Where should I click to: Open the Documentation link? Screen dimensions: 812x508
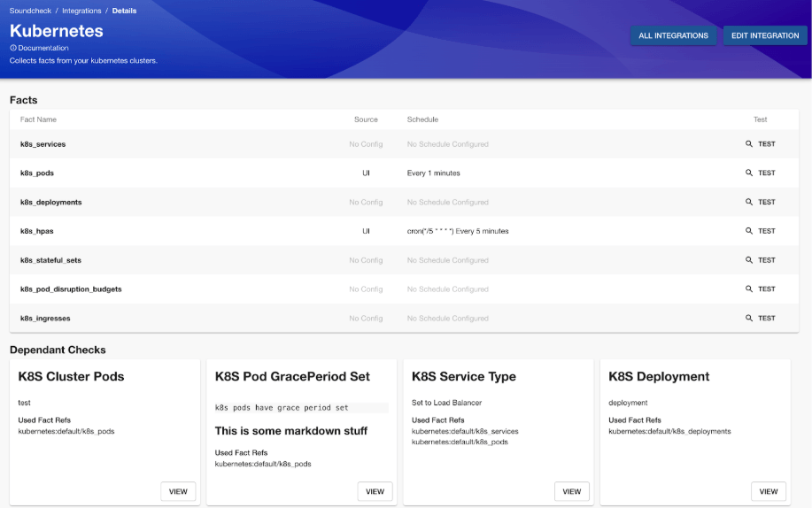43,48
